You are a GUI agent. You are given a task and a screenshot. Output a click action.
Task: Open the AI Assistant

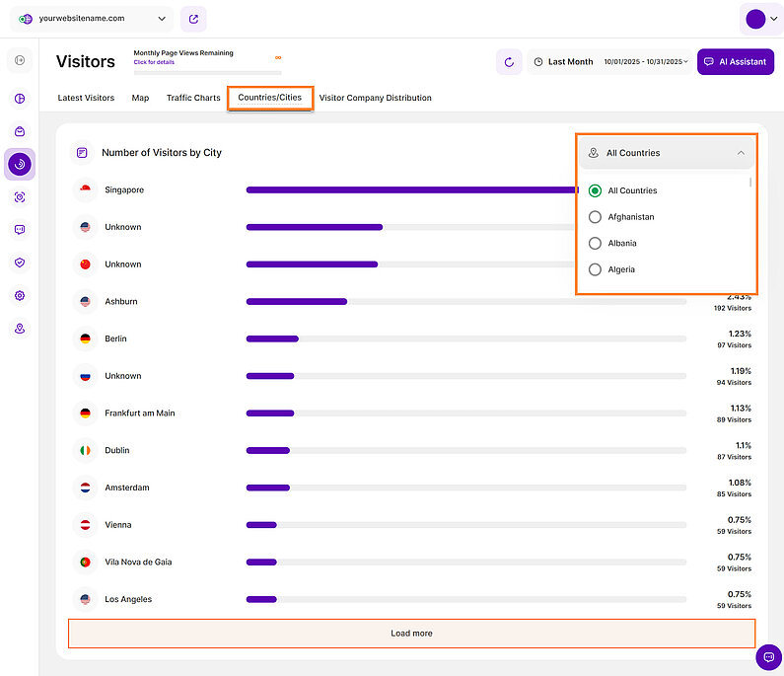(x=735, y=61)
